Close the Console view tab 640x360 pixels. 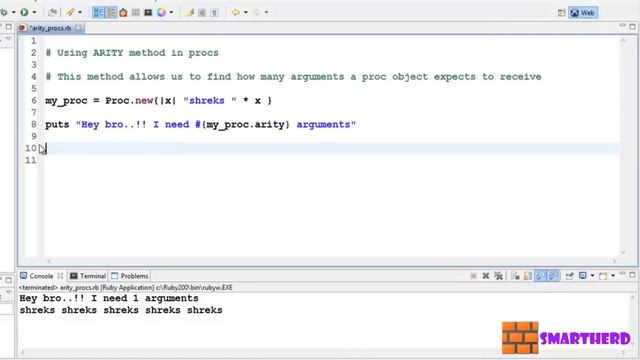coord(60,276)
